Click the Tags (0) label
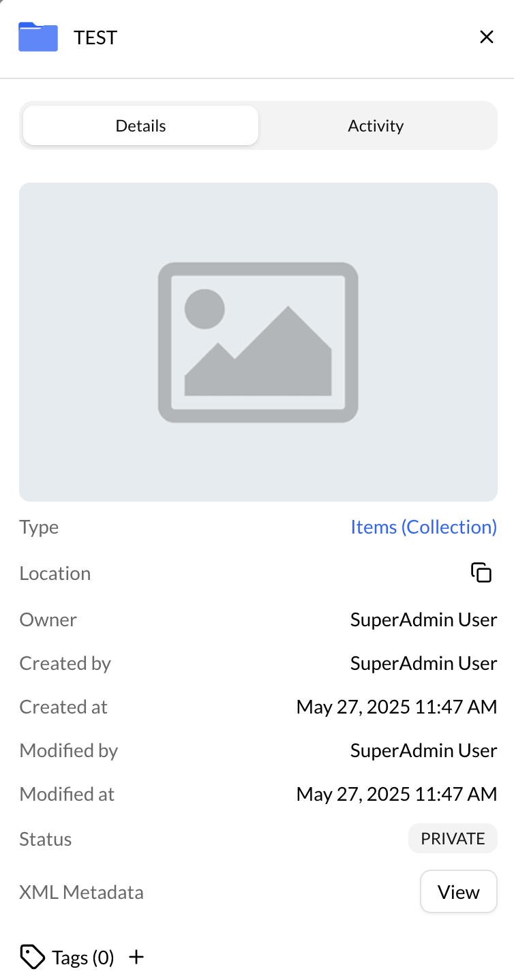Image resolution: width=514 pixels, height=980 pixels. click(x=82, y=958)
